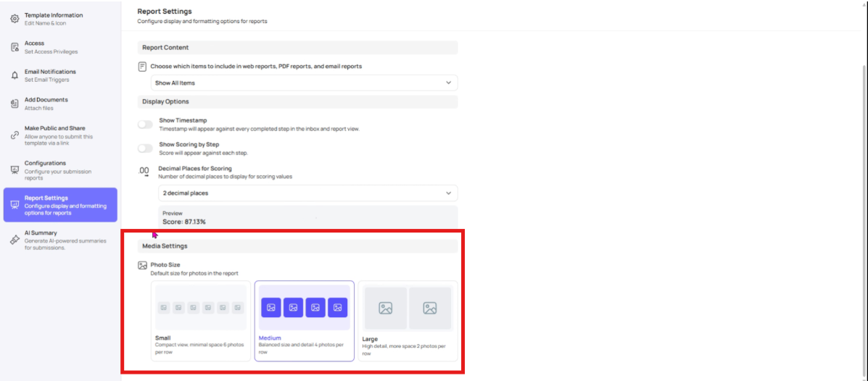Click the AI Summary magic wand icon

click(x=15, y=240)
